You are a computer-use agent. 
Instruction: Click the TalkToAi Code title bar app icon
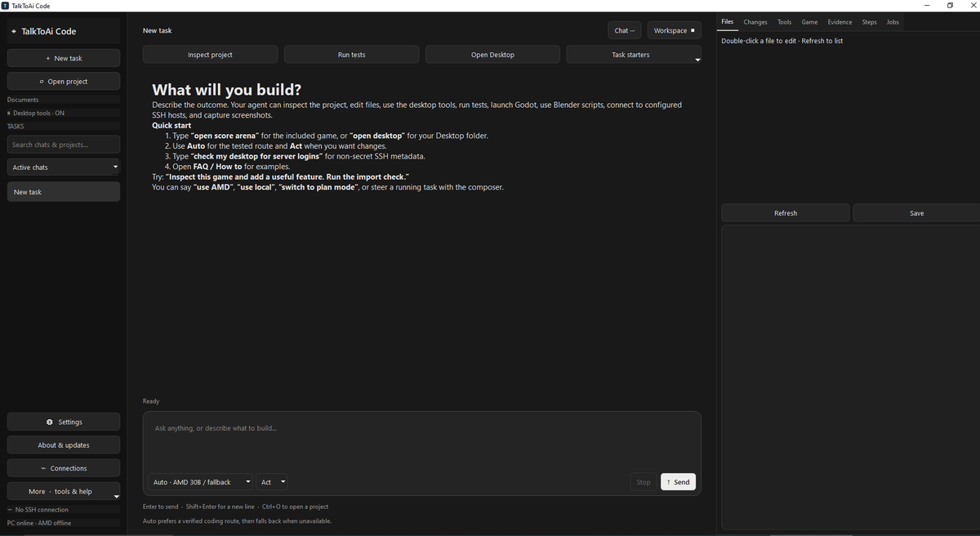click(7, 6)
